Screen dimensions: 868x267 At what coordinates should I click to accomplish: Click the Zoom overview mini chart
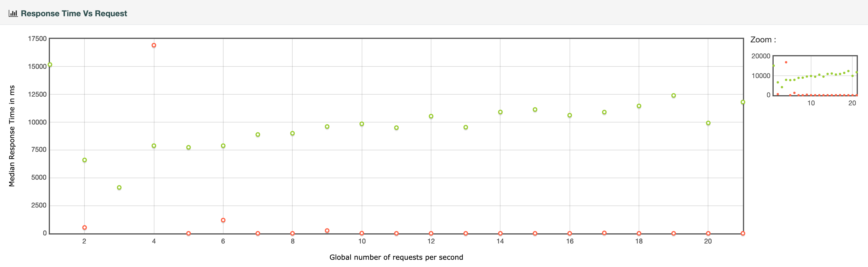tap(815, 76)
